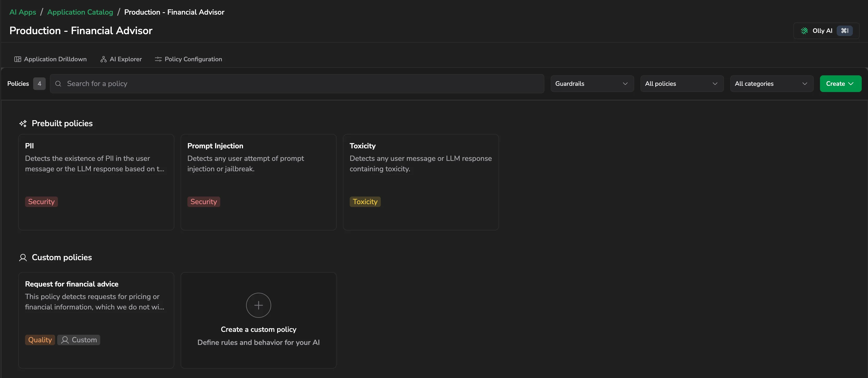Open the AI Explorer tab
The height and width of the screenshot is (378, 868).
(x=121, y=59)
